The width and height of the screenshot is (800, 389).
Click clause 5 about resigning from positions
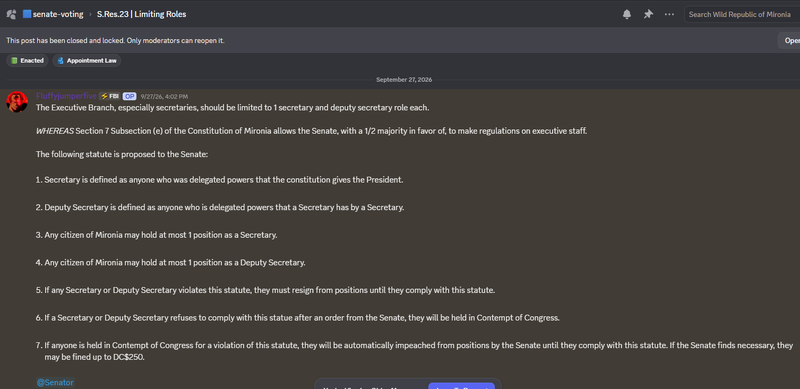coord(265,290)
